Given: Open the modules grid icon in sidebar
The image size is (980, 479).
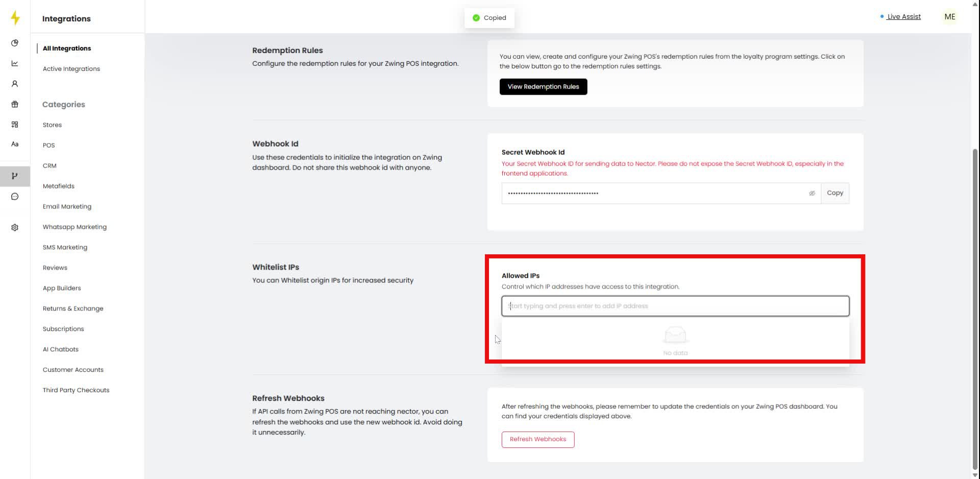Looking at the screenshot, I should coord(15,124).
